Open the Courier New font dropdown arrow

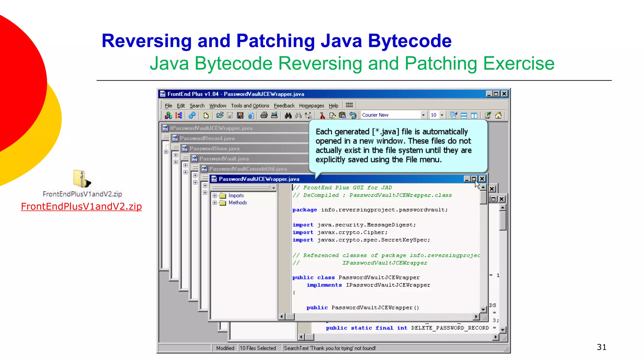pos(423,115)
